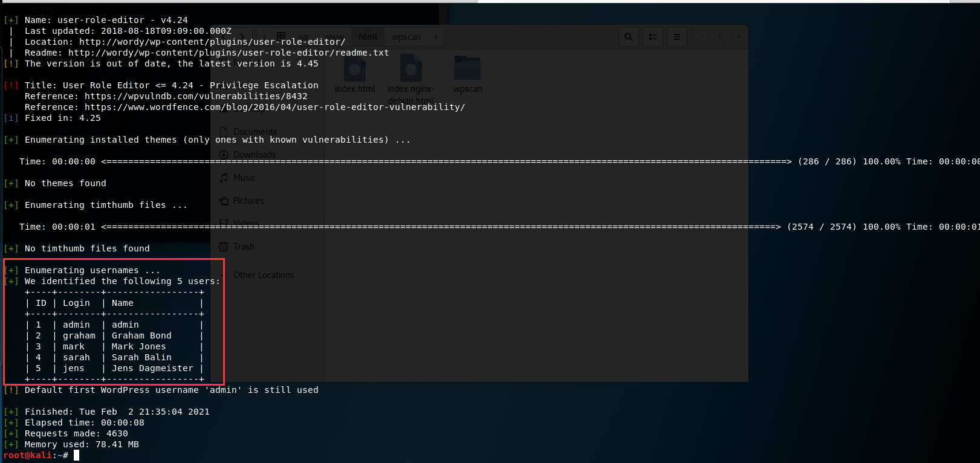980x463 pixels.
Task: Click the index.html file name label
Action: (x=355, y=89)
